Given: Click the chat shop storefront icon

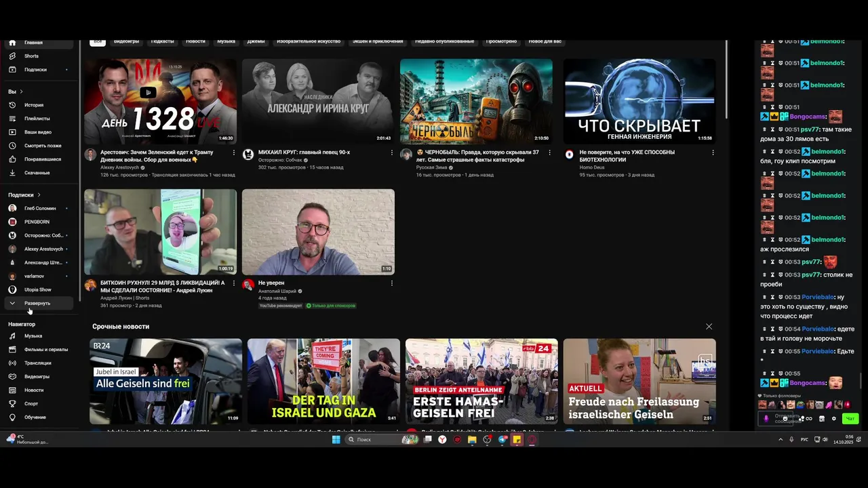Looking at the screenshot, I should [x=822, y=419].
